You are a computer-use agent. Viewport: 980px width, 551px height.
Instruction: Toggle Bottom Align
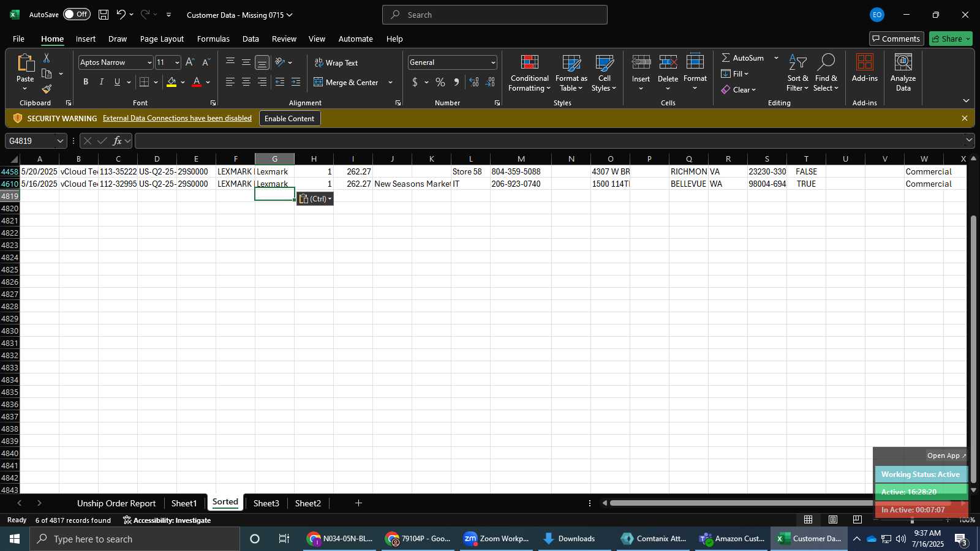262,62
